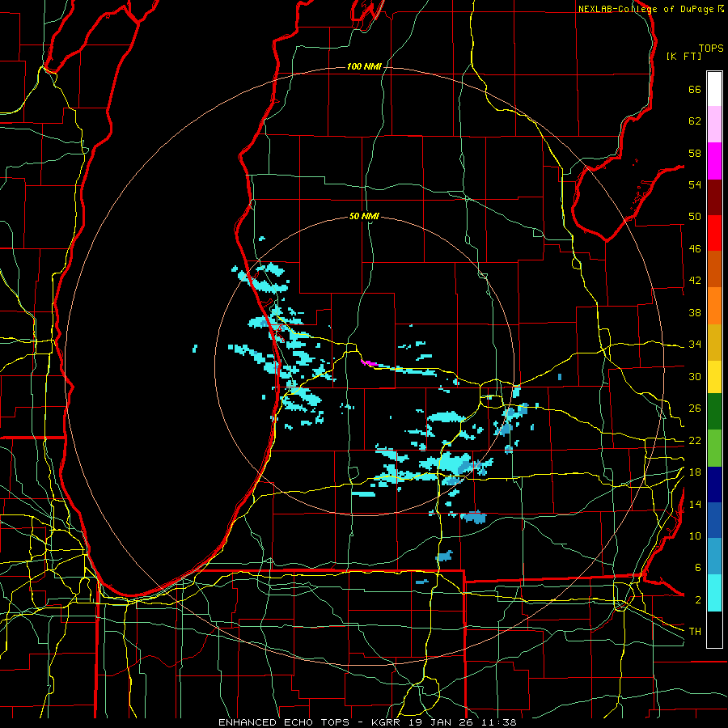Pick the light green legend swatch
The width and height of the screenshot is (728, 728).
pos(714,448)
